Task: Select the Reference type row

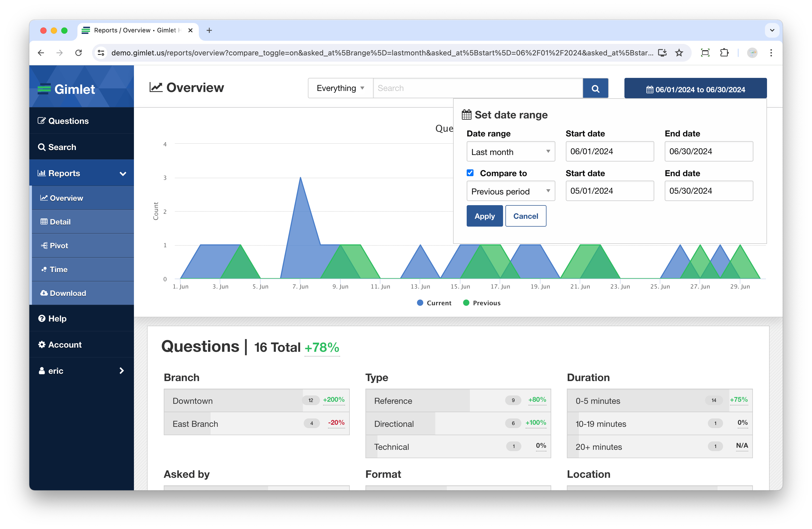Action: pos(458,400)
